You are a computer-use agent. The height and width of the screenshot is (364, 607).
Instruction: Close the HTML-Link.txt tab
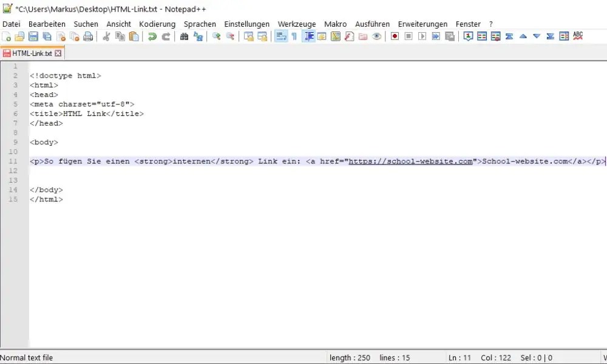[x=58, y=53]
